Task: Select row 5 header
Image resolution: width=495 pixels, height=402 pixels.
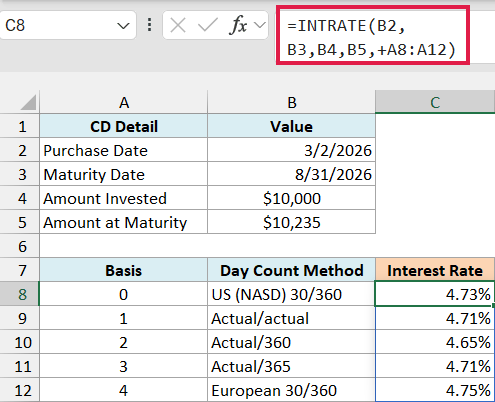Action: click(x=20, y=222)
